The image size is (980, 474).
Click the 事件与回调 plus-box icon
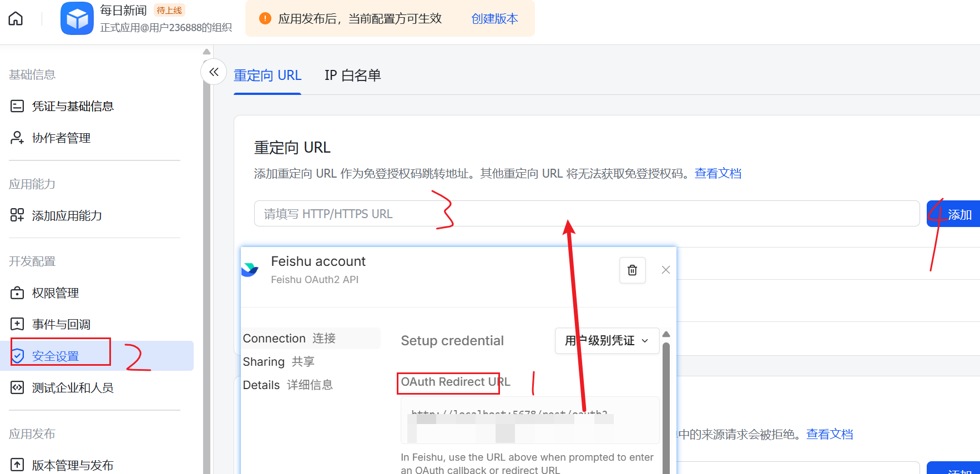[17, 324]
